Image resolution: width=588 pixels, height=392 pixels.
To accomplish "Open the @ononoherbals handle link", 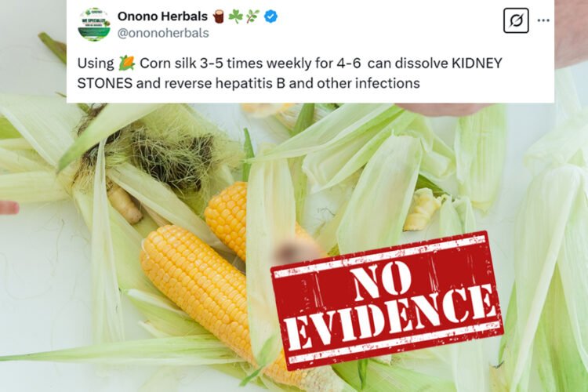I will [163, 33].
